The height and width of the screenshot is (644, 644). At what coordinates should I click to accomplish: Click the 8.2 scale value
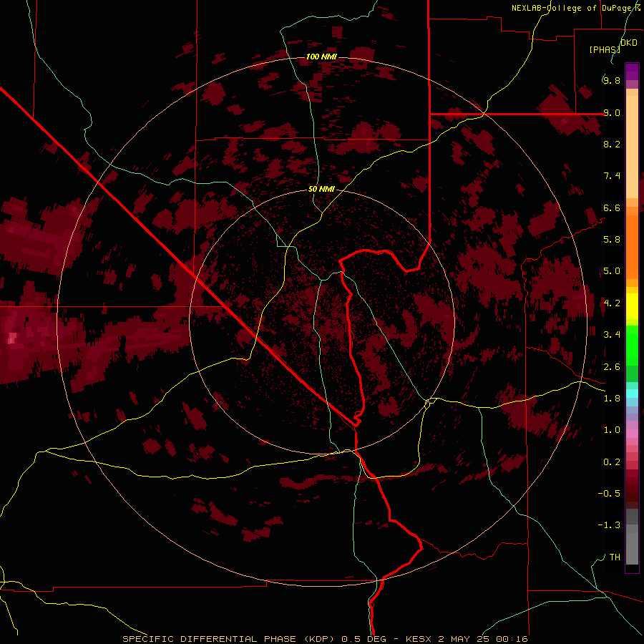point(612,144)
